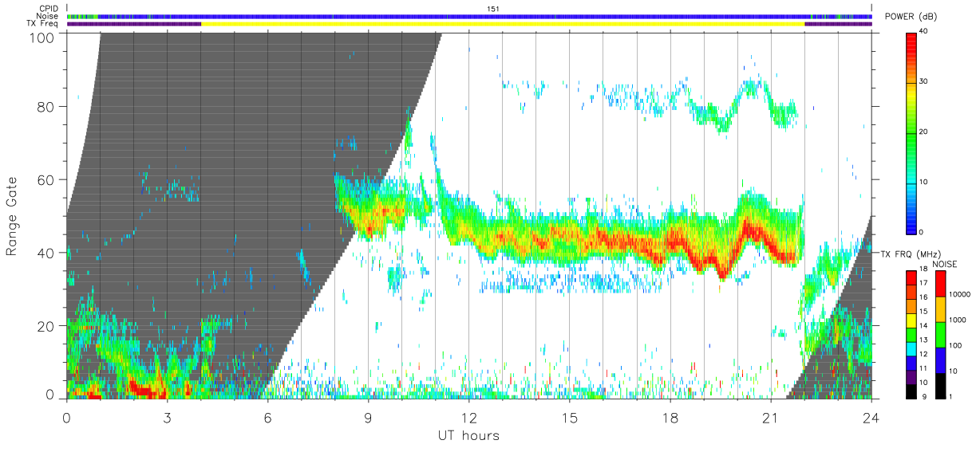Image resolution: width=980 pixels, height=452 pixels.
Task: Click the 1 label on NOISE scale
Action: click(950, 396)
